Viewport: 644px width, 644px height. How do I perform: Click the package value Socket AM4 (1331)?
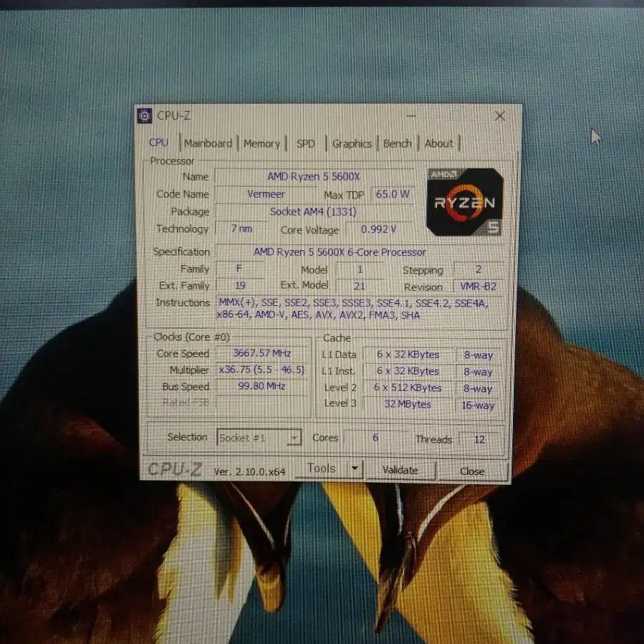[x=313, y=211]
